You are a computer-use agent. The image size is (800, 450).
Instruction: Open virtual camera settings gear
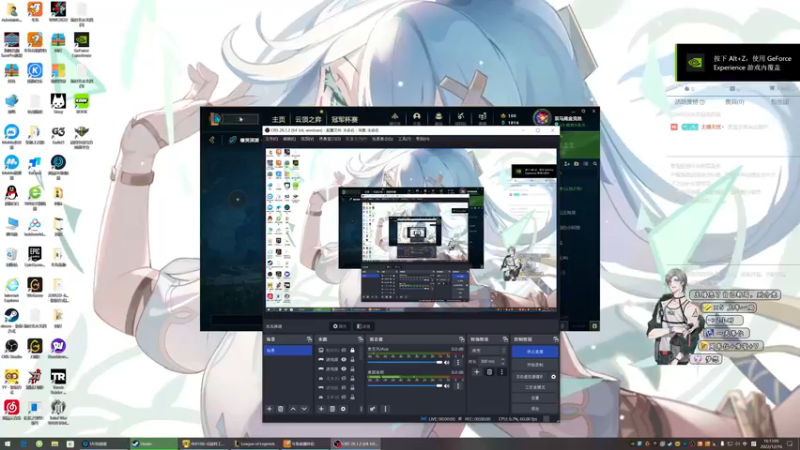click(x=553, y=377)
